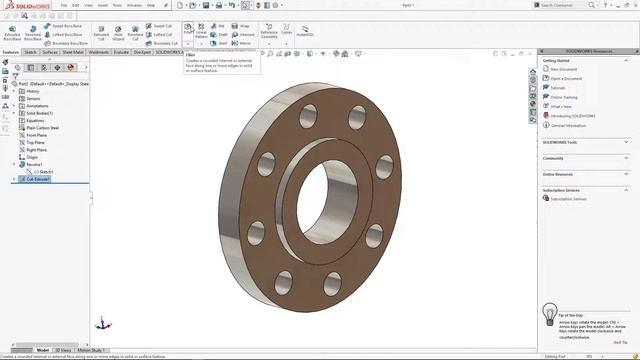Image resolution: width=640 pixels, height=360 pixels.
Task: Select the Linear Pattern tool
Action: coord(201,31)
